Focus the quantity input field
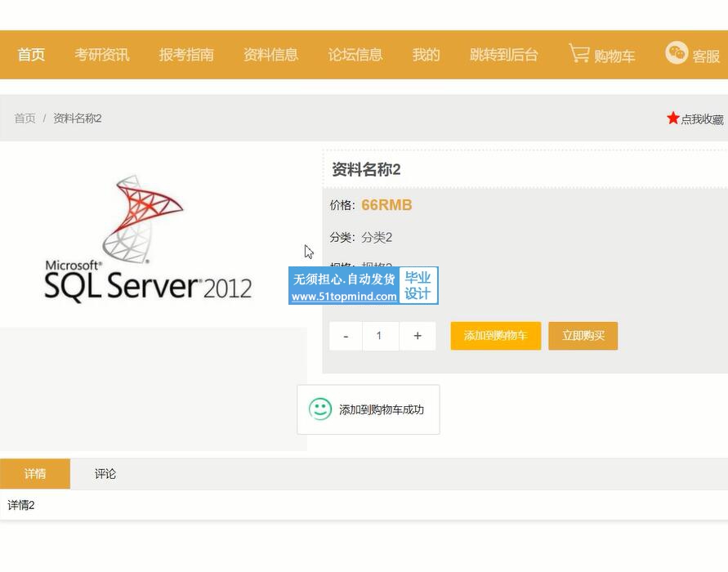 380,336
